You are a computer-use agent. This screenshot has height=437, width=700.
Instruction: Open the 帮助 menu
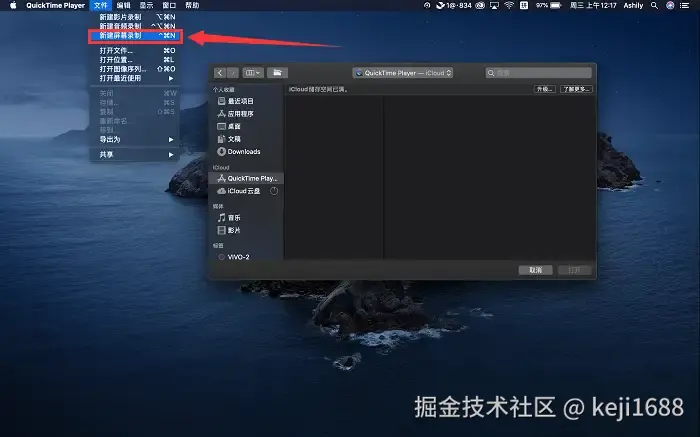tap(192, 5)
